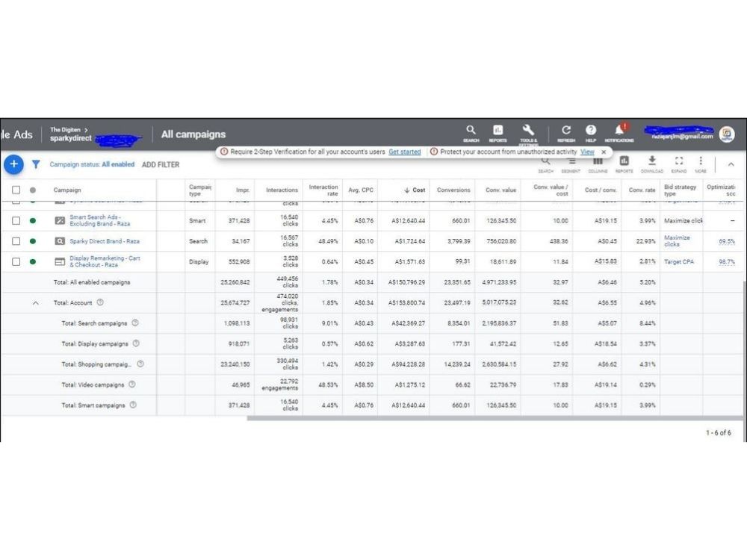The image size is (747, 560).
Task: Click help icon beside Total: Shopping campaigns
Action: point(140,364)
